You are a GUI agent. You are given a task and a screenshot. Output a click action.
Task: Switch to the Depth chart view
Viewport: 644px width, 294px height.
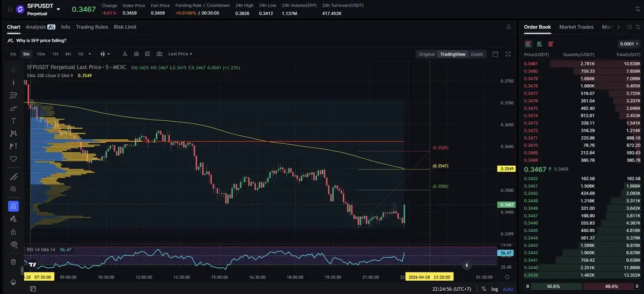[x=477, y=54]
